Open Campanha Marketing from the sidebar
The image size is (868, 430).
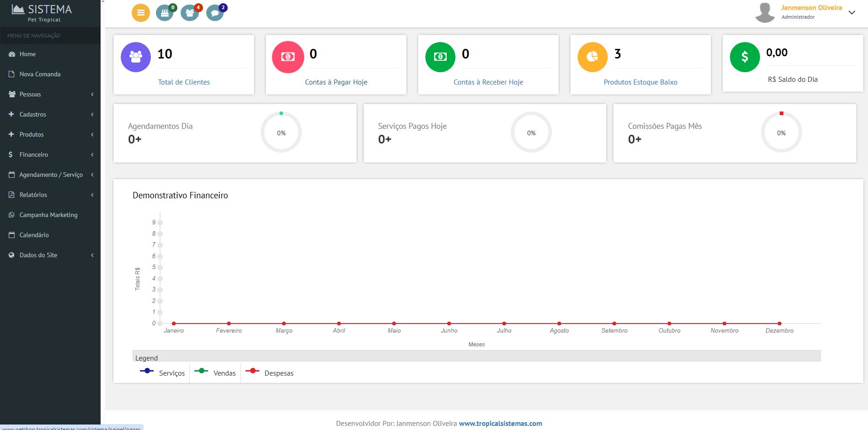[48, 215]
